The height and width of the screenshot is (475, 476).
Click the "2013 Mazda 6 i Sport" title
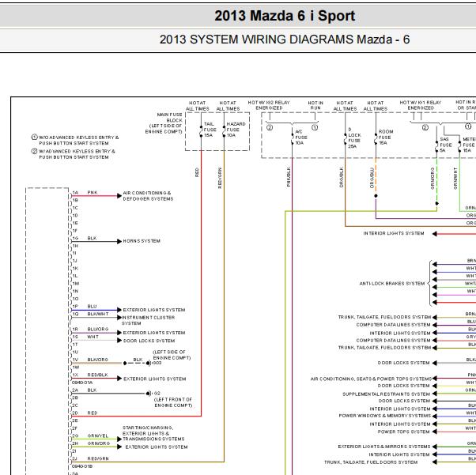285,16
